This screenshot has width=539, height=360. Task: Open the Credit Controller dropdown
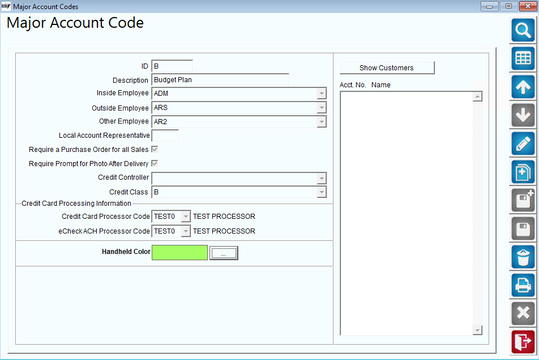click(321, 178)
